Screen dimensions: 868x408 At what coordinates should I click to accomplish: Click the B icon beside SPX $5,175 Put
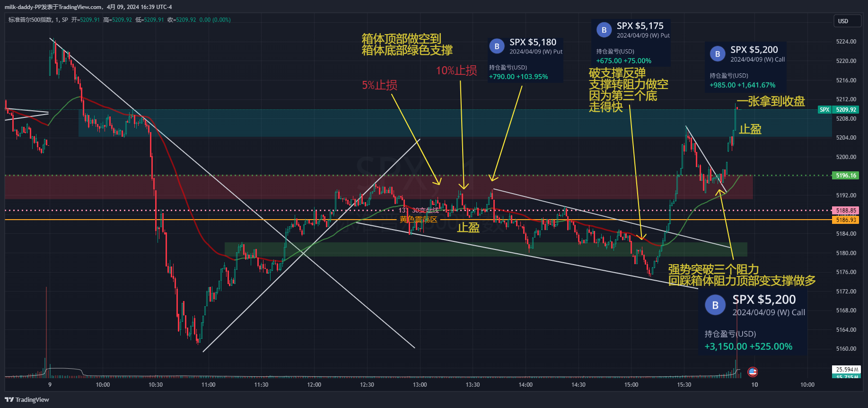tap(604, 30)
